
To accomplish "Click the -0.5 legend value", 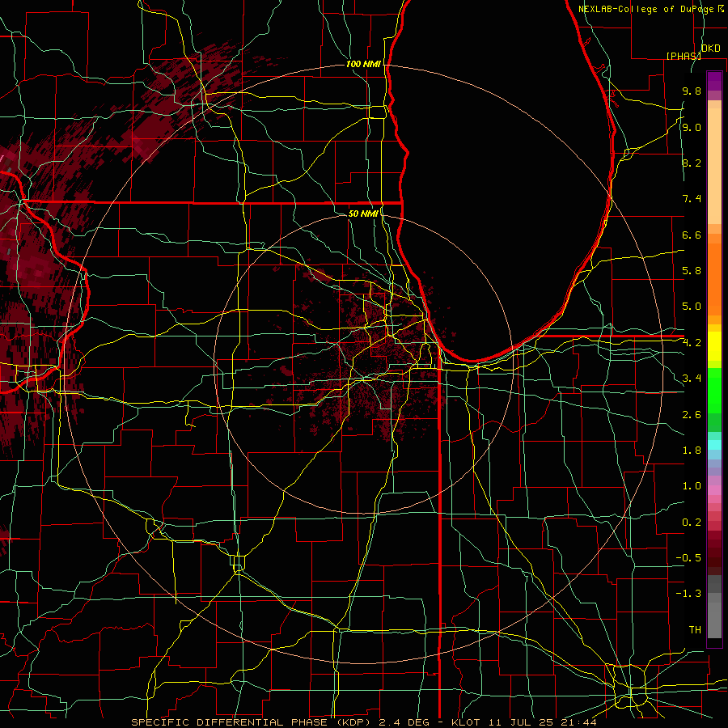I will 688,558.
